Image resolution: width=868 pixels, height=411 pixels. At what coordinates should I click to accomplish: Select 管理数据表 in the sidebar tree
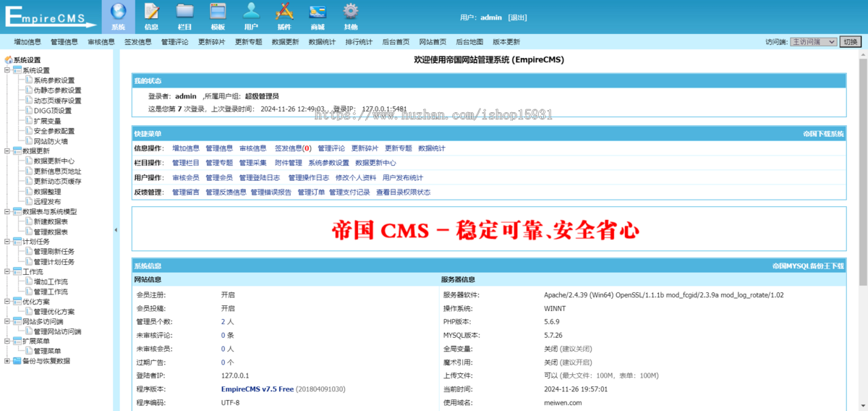(51, 232)
